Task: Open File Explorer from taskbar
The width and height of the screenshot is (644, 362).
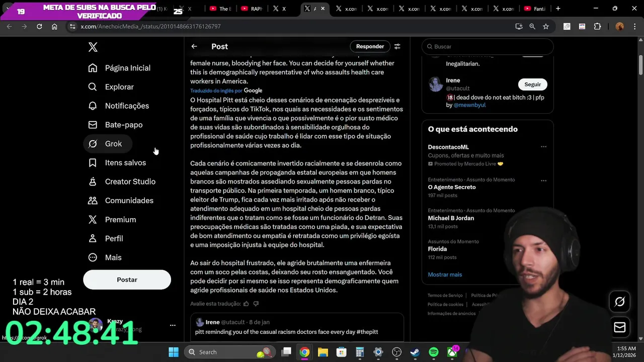Action: pos(323,352)
